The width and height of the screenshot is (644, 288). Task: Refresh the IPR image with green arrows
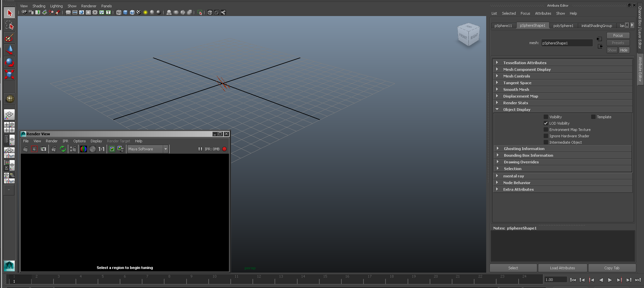(x=63, y=149)
